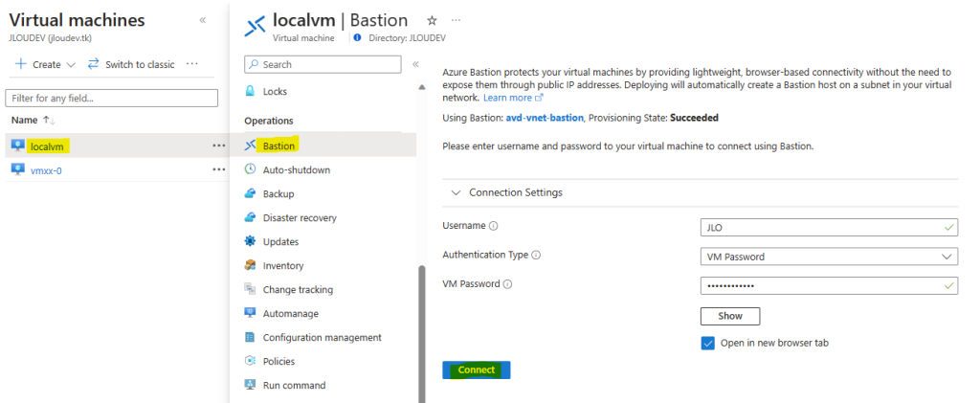This screenshot has height=403, width=980.
Task: Collapse the resource menu beside Search
Action: click(415, 64)
